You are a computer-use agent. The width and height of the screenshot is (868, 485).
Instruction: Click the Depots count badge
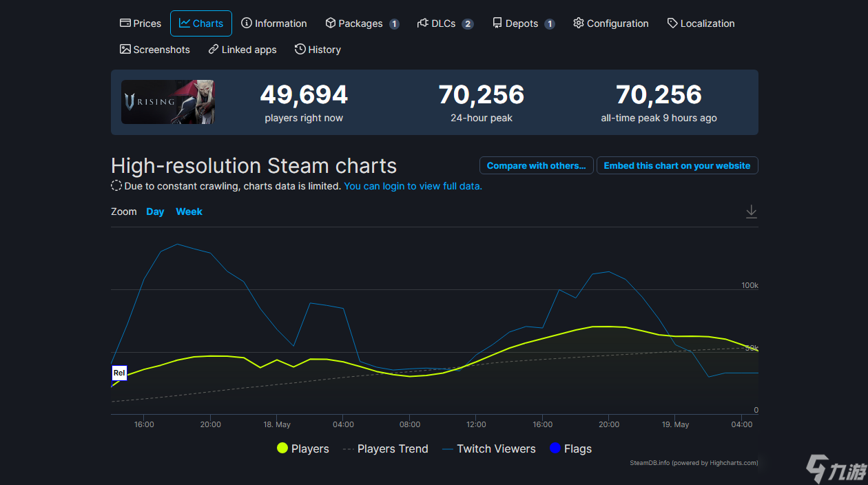[x=550, y=24]
